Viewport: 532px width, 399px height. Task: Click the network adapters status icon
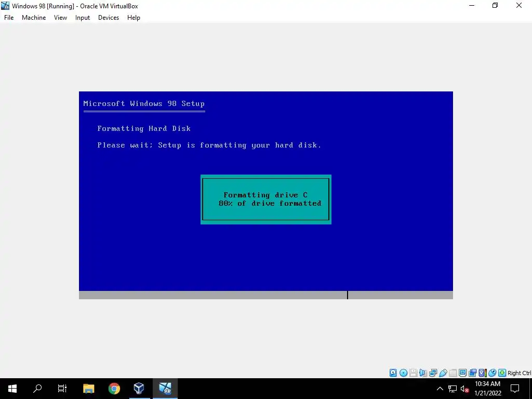point(433,373)
